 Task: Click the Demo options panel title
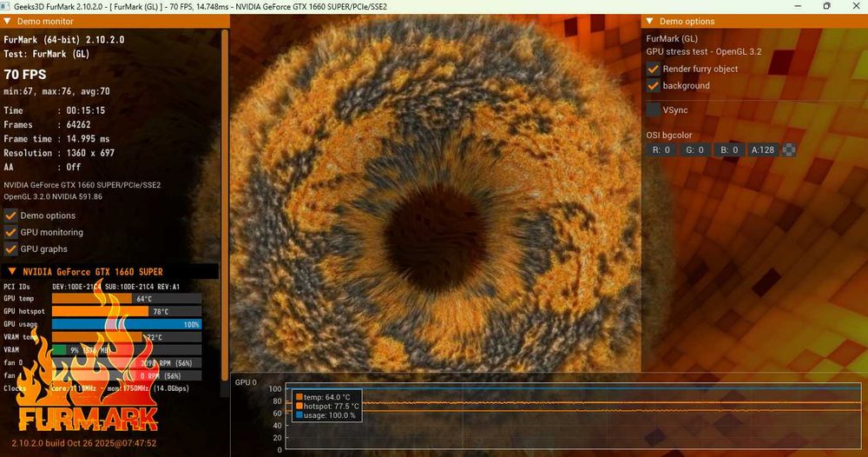click(x=687, y=21)
